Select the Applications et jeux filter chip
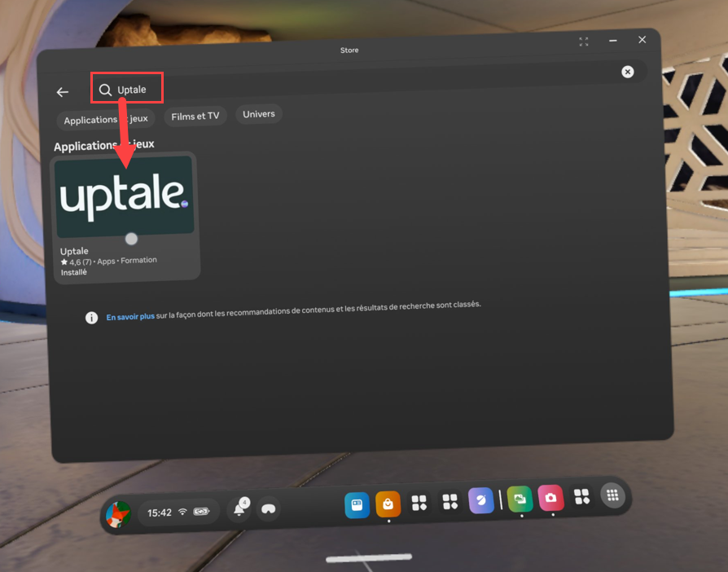This screenshot has height=572, width=728. coord(106,120)
